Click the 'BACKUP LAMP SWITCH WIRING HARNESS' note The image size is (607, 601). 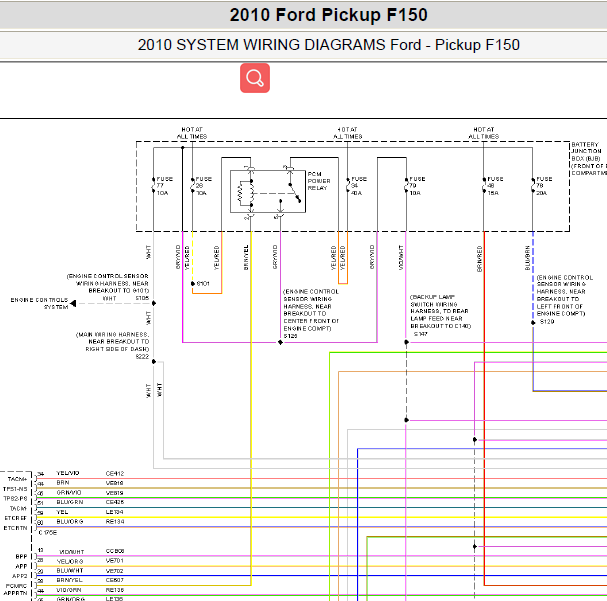click(441, 312)
